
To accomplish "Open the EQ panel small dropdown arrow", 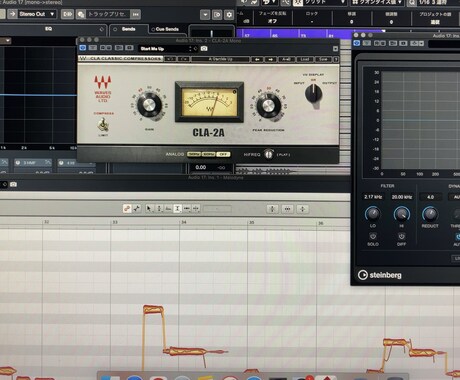I will [x=8, y=41].
